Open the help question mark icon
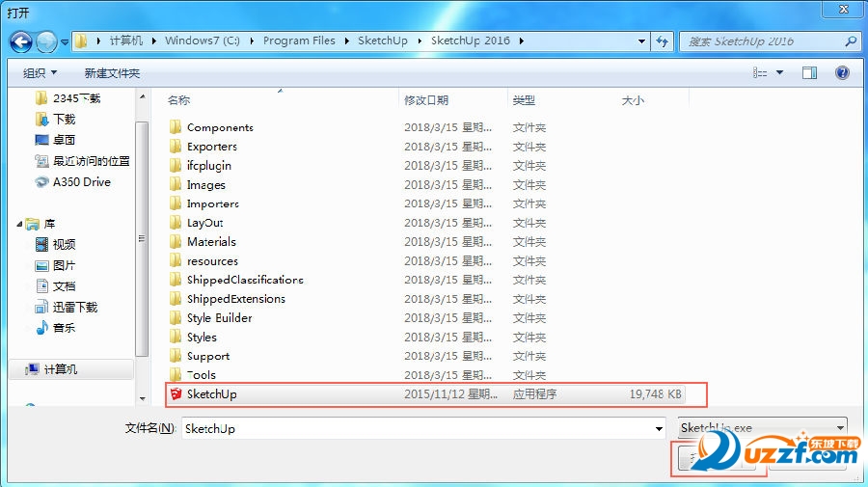This screenshot has height=487, width=868. [x=842, y=72]
